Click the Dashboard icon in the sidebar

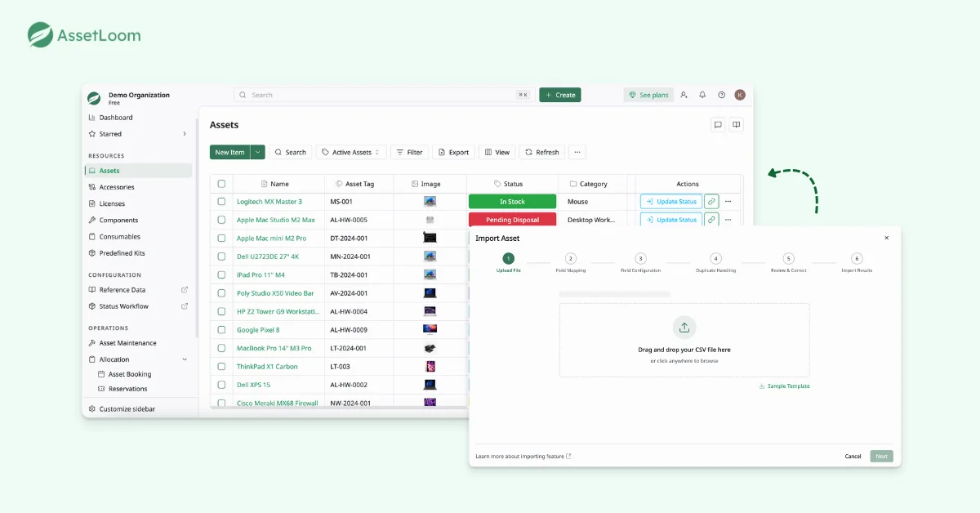point(92,118)
